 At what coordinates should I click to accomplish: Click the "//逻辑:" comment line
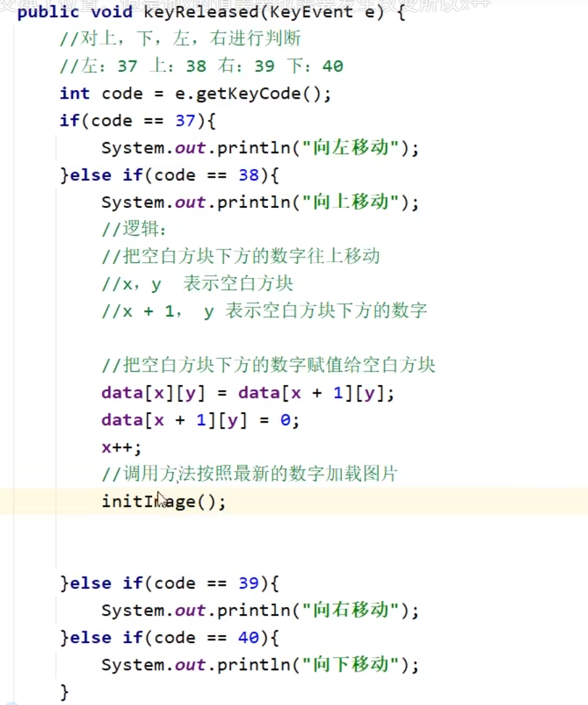[135, 229]
